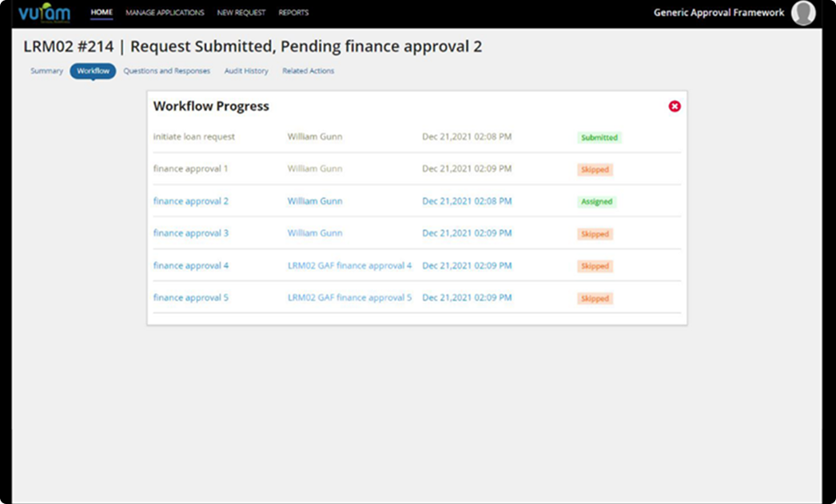Screen dimensions: 836x504
Task: Click the green Submitted status badge
Action: click(x=599, y=137)
